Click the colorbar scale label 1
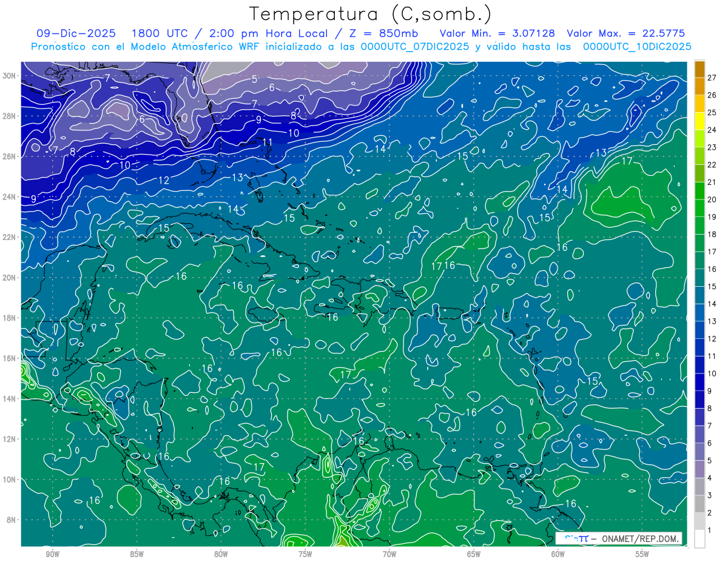The width and height of the screenshot is (728, 562). point(710,530)
